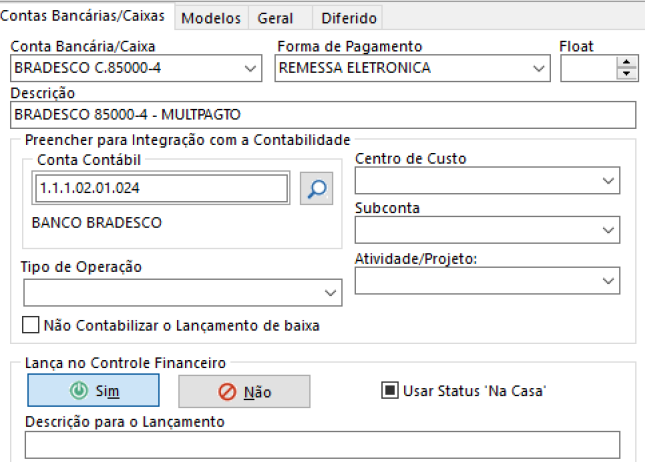The width and height of the screenshot is (645, 462).
Task: Click the Descrição text field
Action: (322, 115)
